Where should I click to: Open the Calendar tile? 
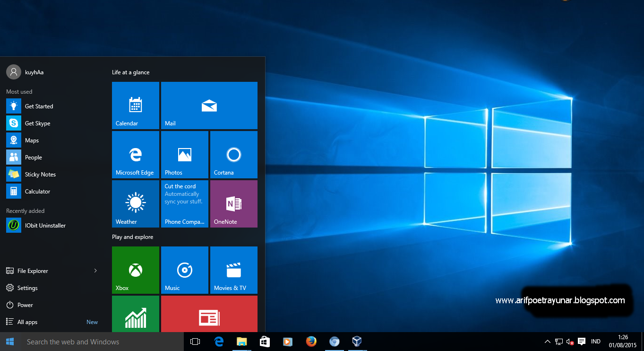click(x=136, y=105)
